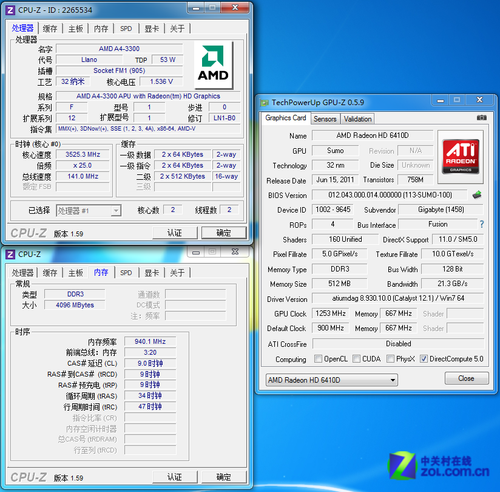Click the Transistors 758M value
The height and width of the screenshot is (492, 500).
click(415, 180)
